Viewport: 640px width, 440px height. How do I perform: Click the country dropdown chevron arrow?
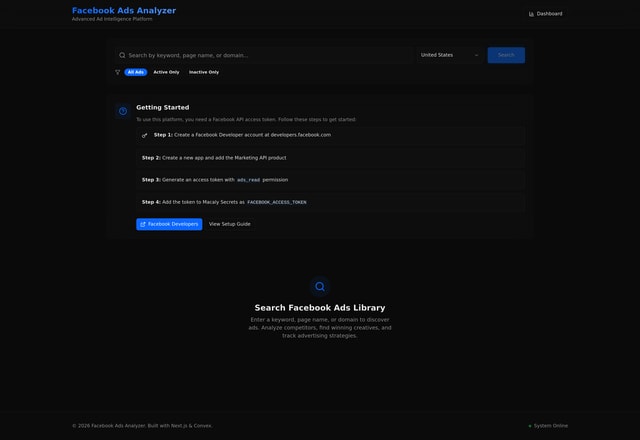[x=476, y=55]
